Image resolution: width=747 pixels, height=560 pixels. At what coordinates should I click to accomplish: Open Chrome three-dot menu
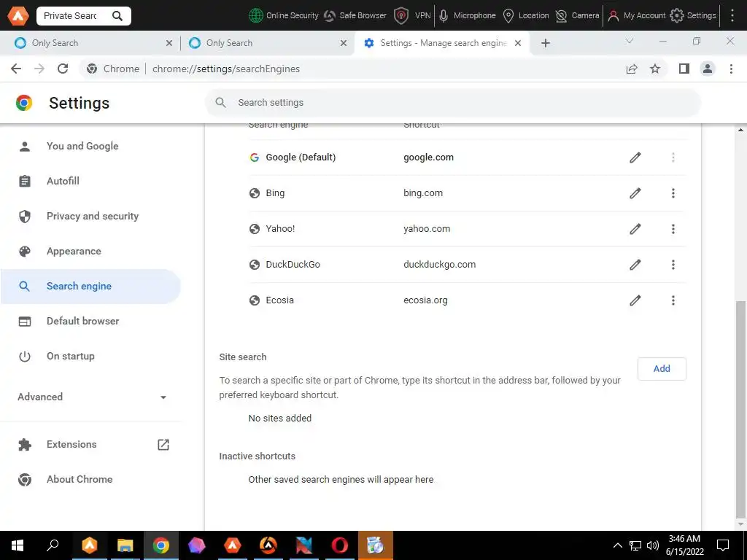point(731,69)
